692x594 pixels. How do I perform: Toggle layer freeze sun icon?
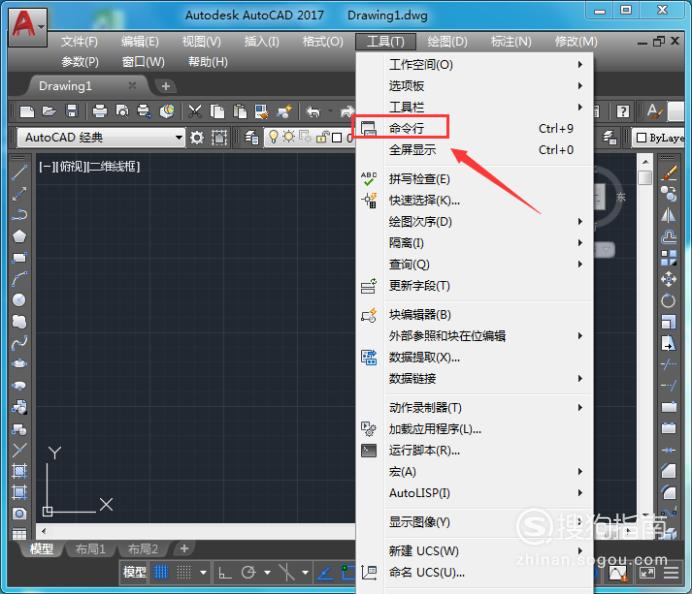tap(289, 137)
